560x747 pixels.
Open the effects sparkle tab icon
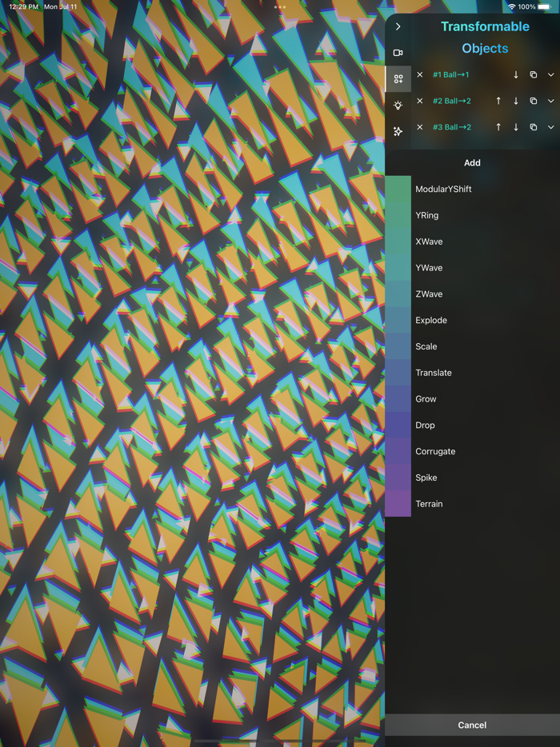pyautogui.click(x=398, y=131)
